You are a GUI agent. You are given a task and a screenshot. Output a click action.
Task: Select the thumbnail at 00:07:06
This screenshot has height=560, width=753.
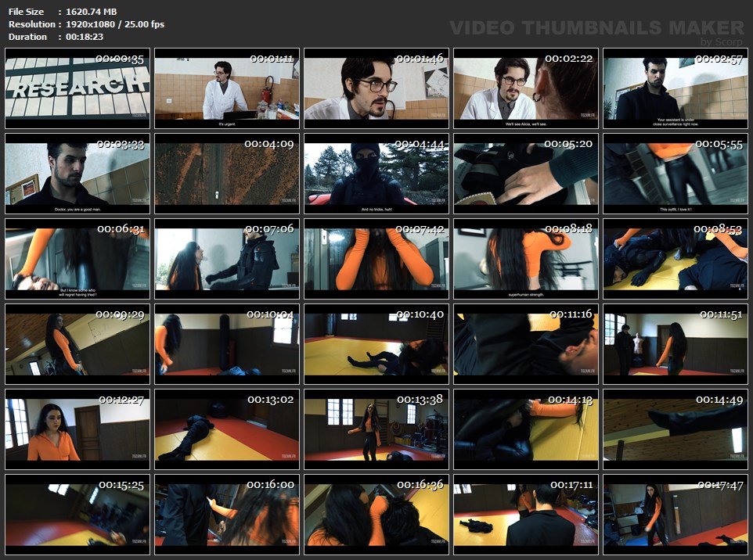tap(227, 259)
